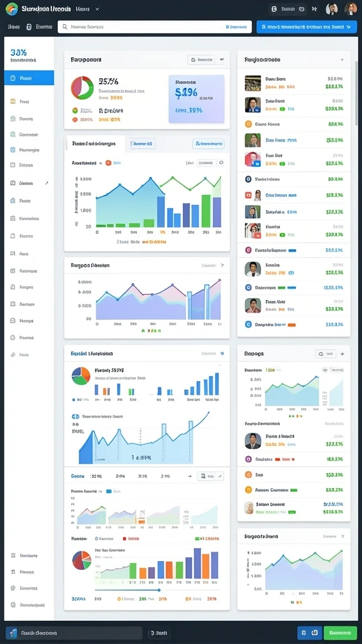Click the green button in the bottom-right corner
Viewport: 362px width, 644px height.
coord(340,633)
